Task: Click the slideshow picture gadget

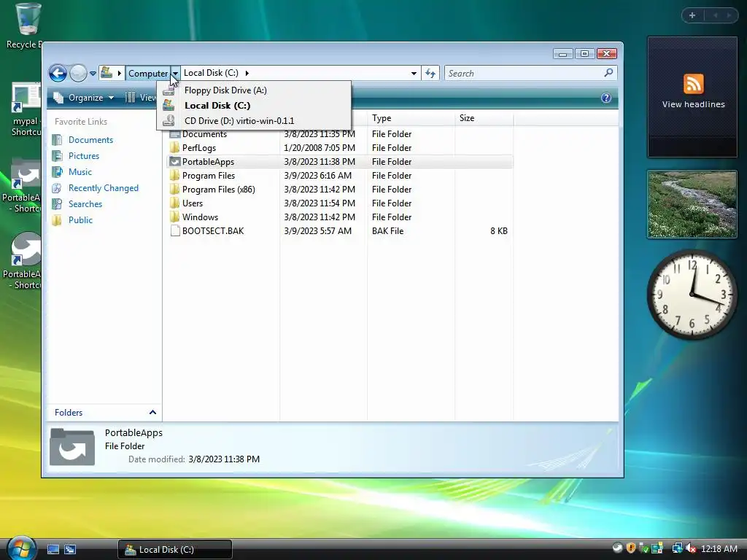Action: pyautogui.click(x=692, y=204)
